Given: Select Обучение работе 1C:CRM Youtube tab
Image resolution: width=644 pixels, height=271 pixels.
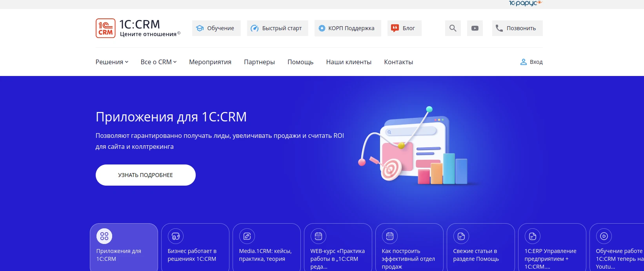Looking at the screenshot, I should (617, 247).
